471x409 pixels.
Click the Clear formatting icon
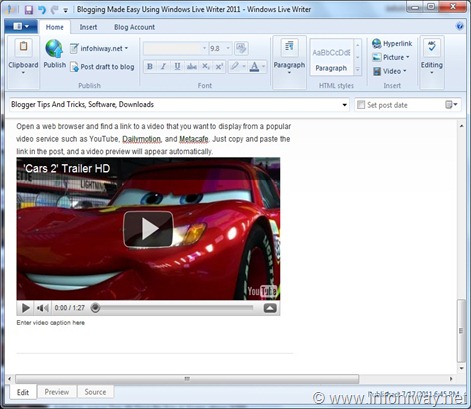241,48
